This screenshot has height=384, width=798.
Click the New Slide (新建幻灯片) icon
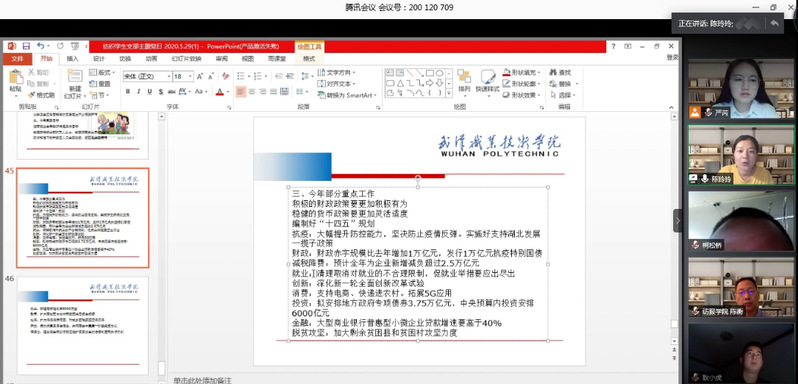pyautogui.click(x=75, y=76)
